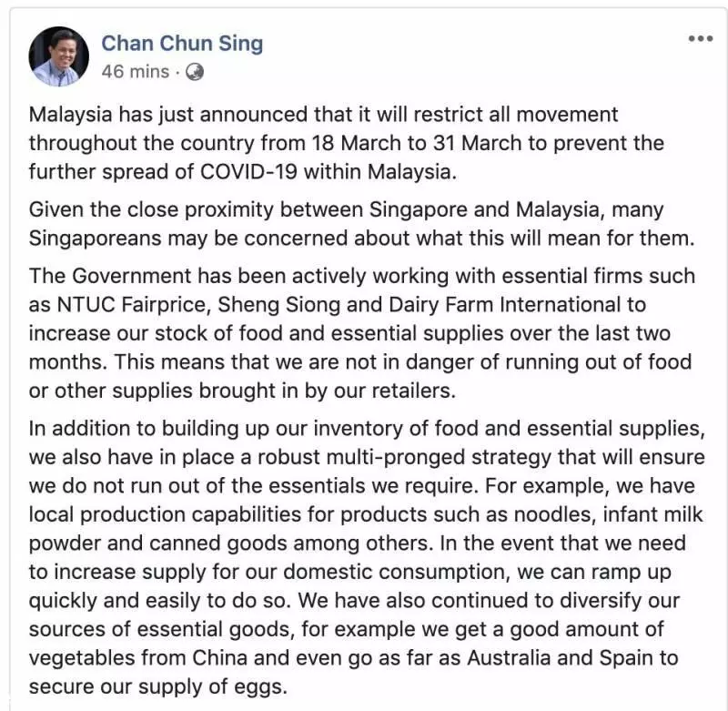Click the 46 mins post timestamp
This screenshot has height=711, width=728.
click(135, 72)
